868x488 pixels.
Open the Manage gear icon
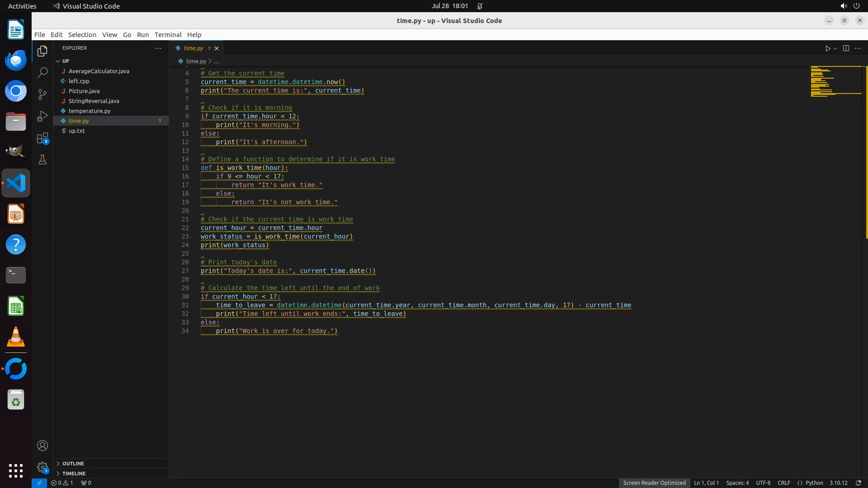42,467
